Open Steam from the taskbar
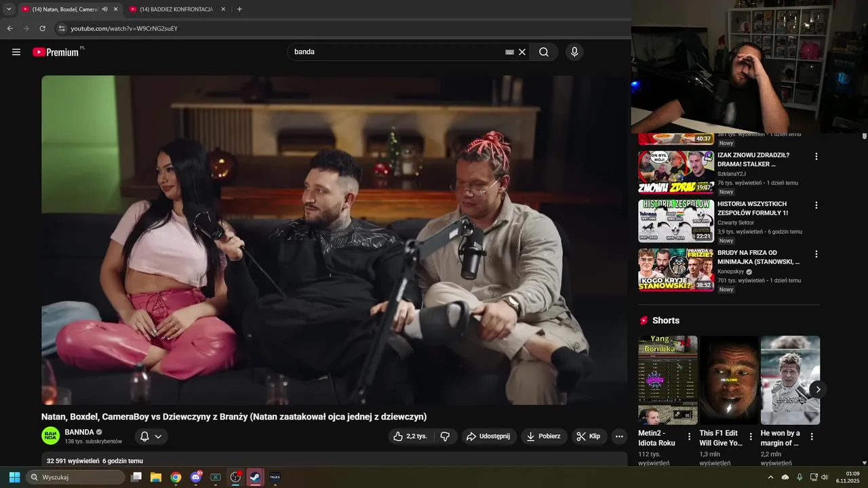This screenshot has height=488, width=868. point(256,477)
